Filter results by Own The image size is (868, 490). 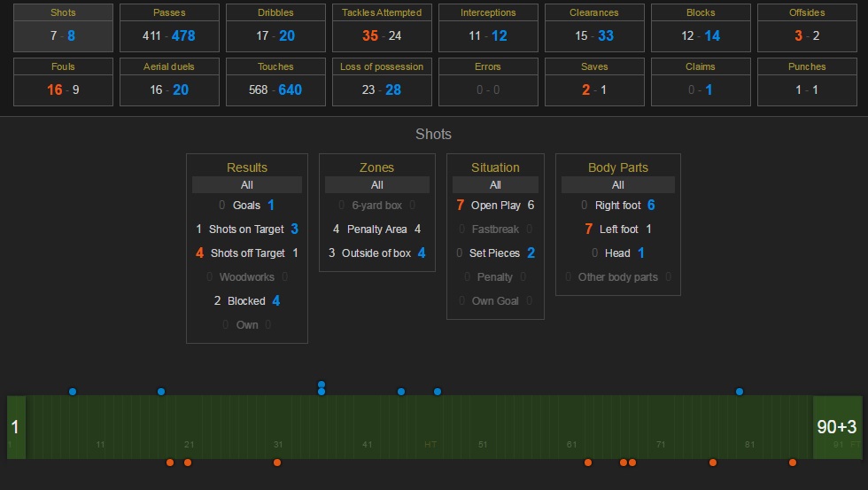[247, 325]
